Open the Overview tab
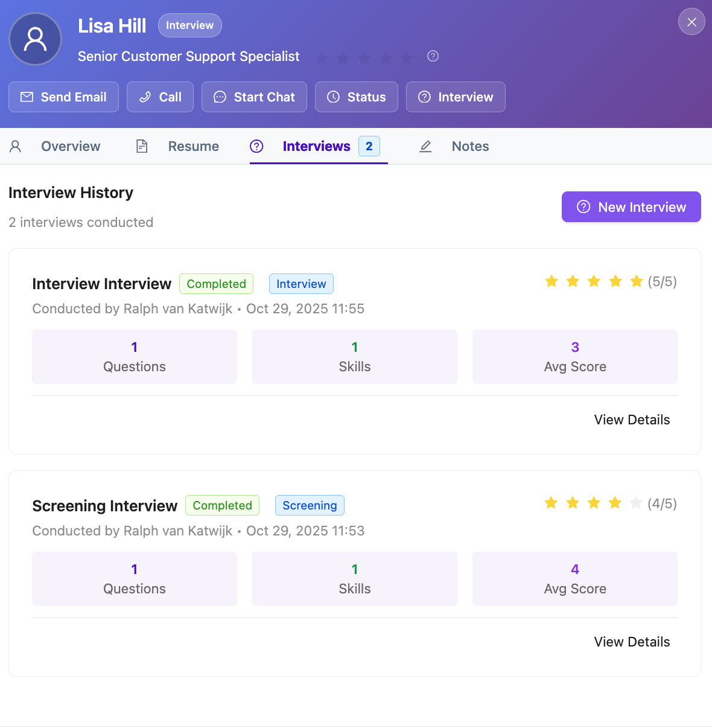 click(71, 146)
